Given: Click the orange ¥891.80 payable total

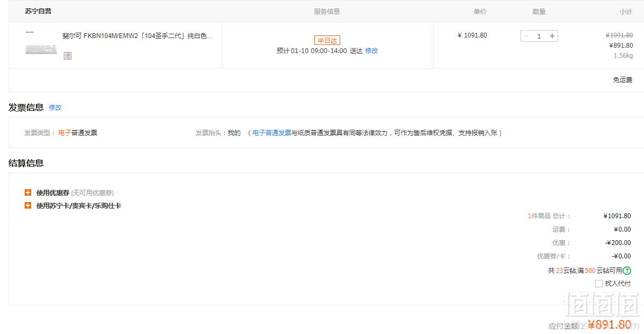Looking at the screenshot, I should pos(610,324).
